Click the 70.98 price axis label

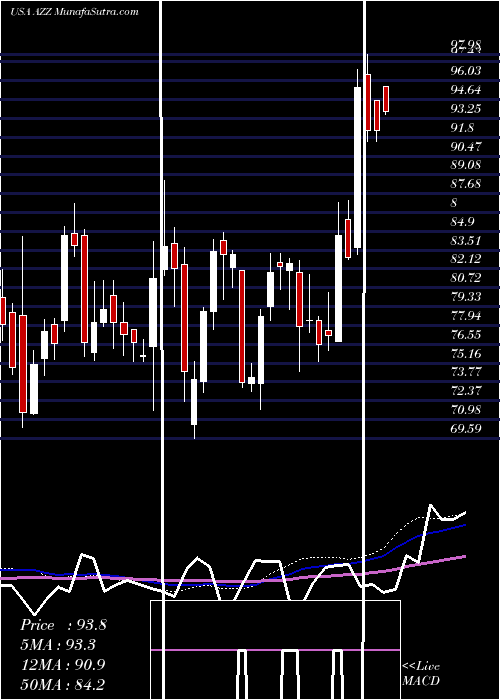pyautogui.click(x=466, y=410)
